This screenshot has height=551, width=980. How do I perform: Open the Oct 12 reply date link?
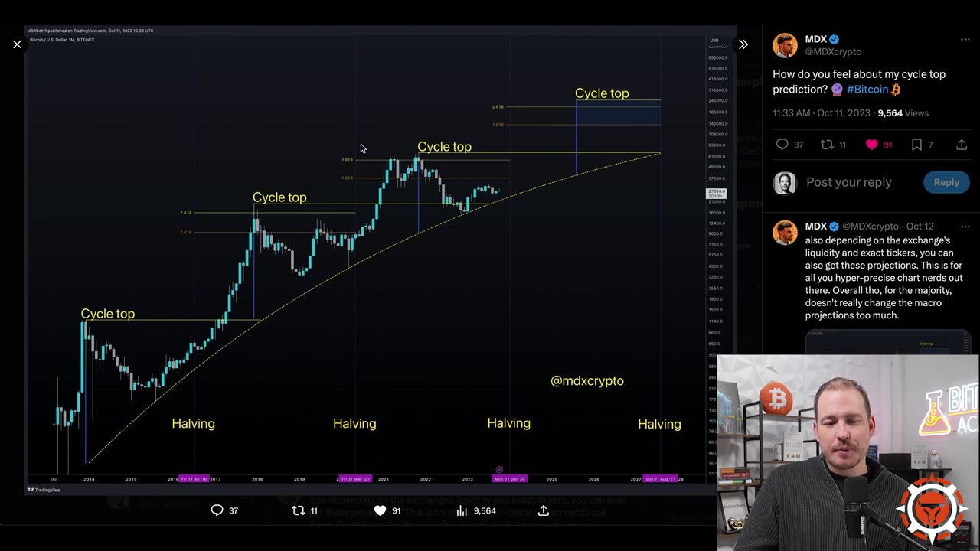[x=920, y=227]
